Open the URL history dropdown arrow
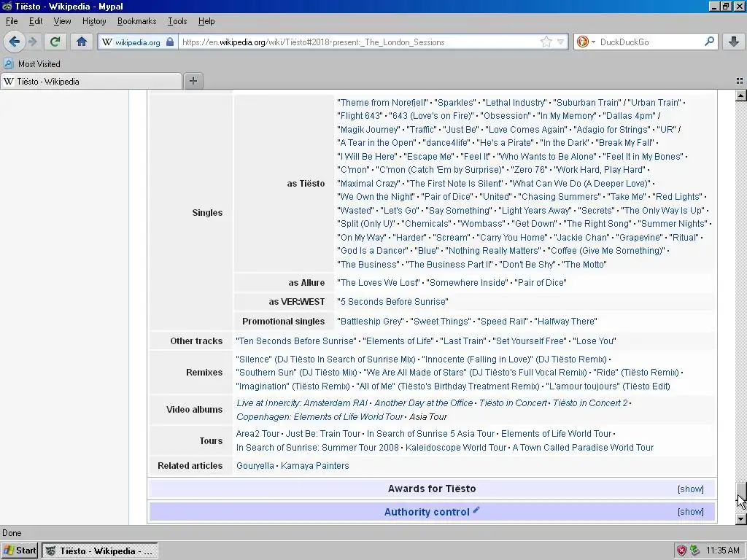This screenshot has width=747, height=560. (561, 42)
